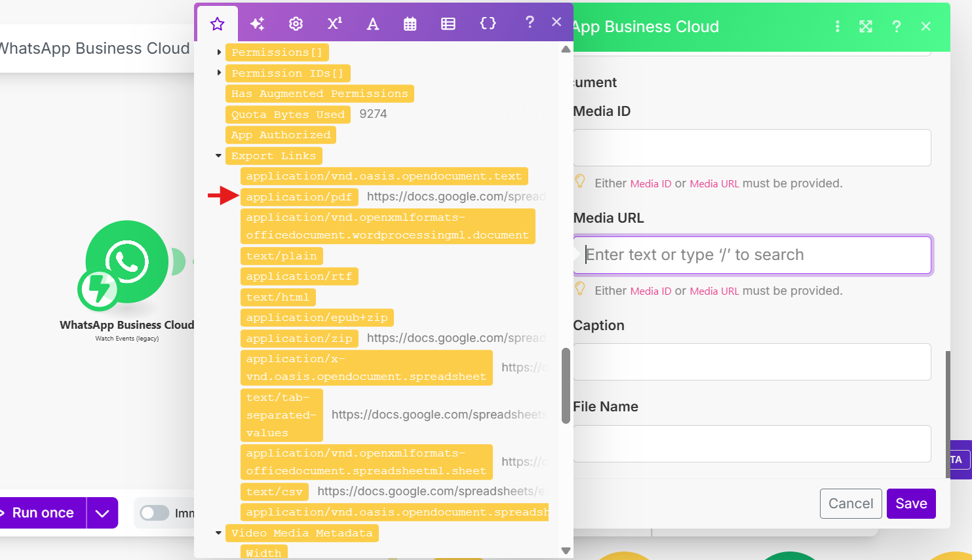Insert the Quota Bytes Used variable
972x560 pixels.
[x=288, y=115]
